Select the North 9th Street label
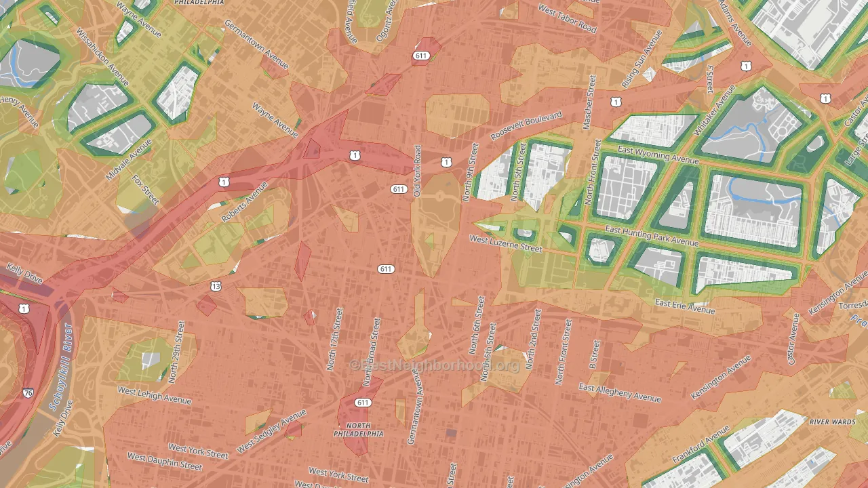The height and width of the screenshot is (488, 868). pos(470,171)
